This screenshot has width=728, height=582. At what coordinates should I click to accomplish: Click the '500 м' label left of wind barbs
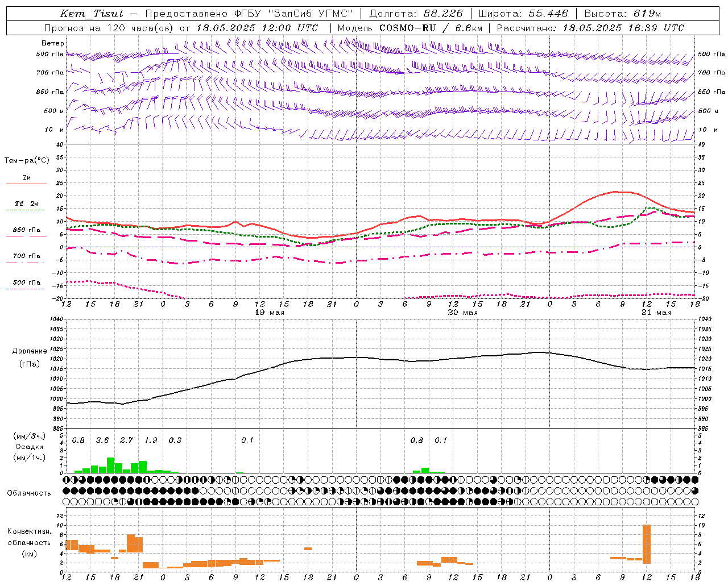(54, 111)
